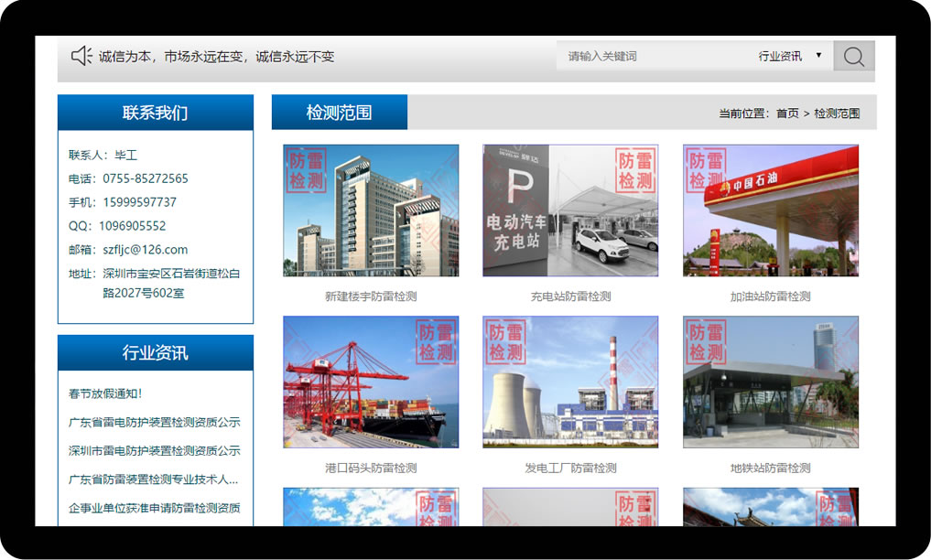Focus the 请输入关键词 search field

click(x=653, y=56)
